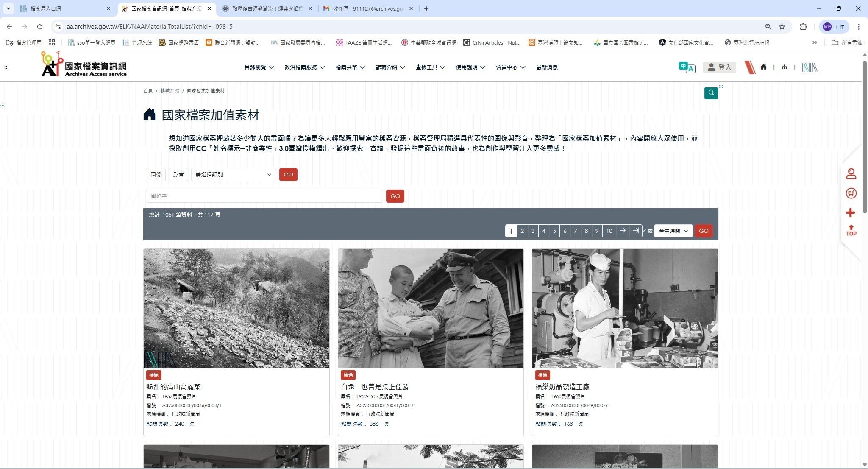Toggle the 圖像 filter button

[x=156, y=174]
